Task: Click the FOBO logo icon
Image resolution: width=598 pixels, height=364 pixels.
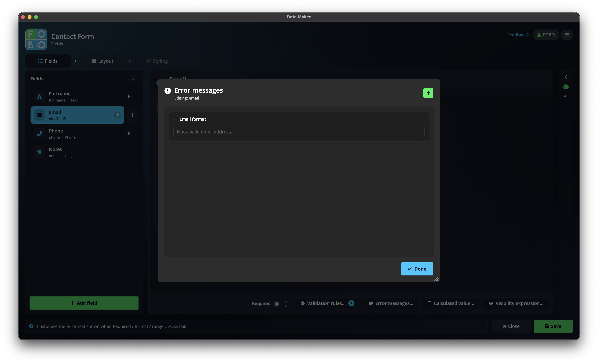Action: coord(36,39)
